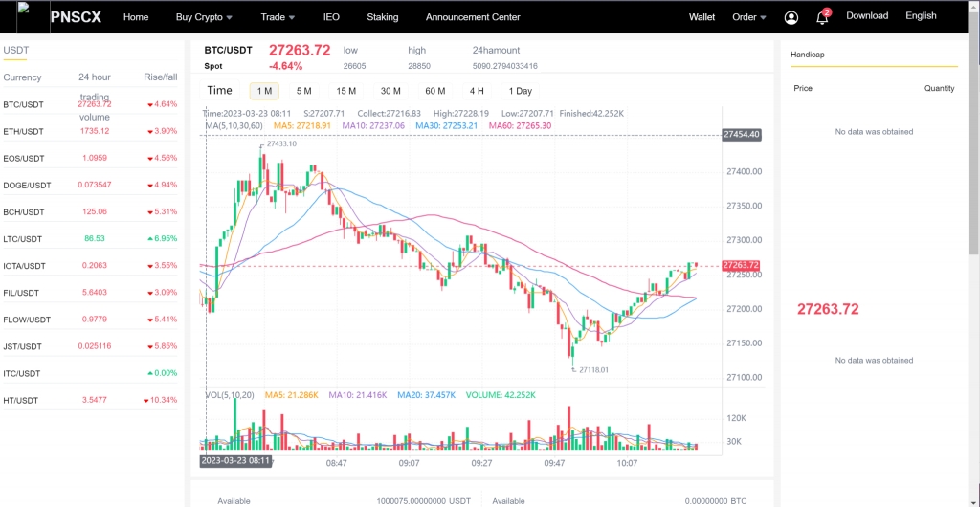
Task: Open the user account profile icon
Action: [x=791, y=17]
